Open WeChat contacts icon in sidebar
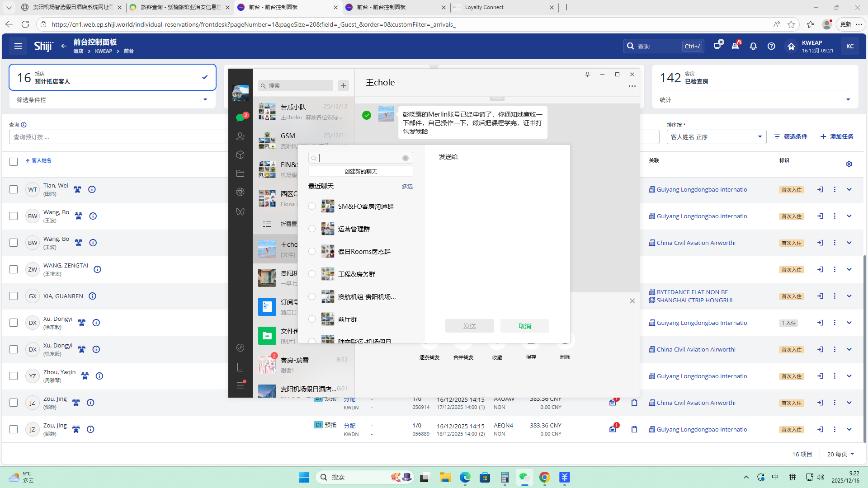The height and width of the screenshot is (488, 868). point(240,136)
